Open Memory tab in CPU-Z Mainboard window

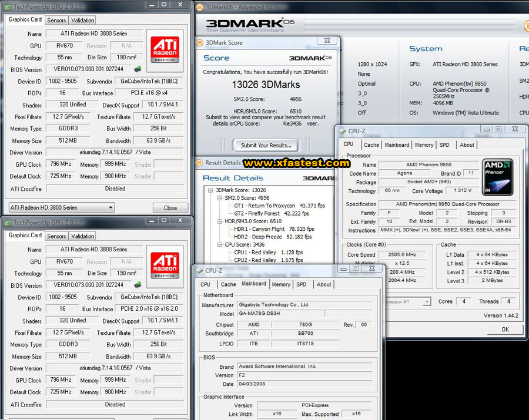tap(281, 284)
